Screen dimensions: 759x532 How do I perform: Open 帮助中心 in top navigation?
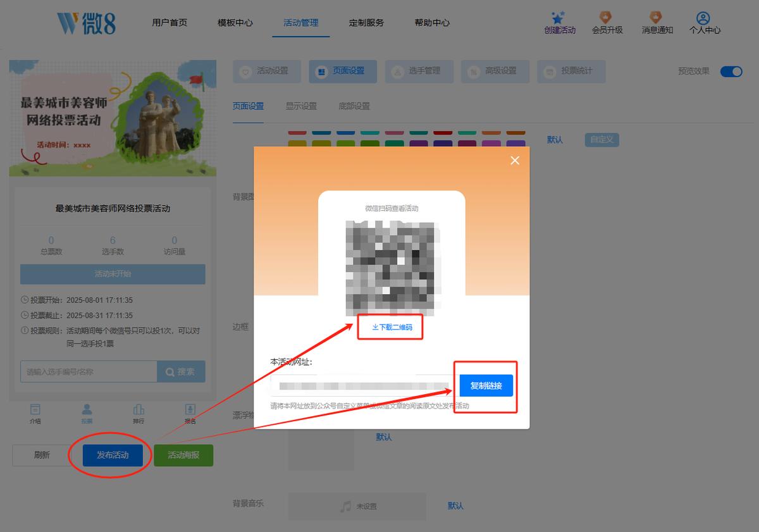(x=432, y=23)
